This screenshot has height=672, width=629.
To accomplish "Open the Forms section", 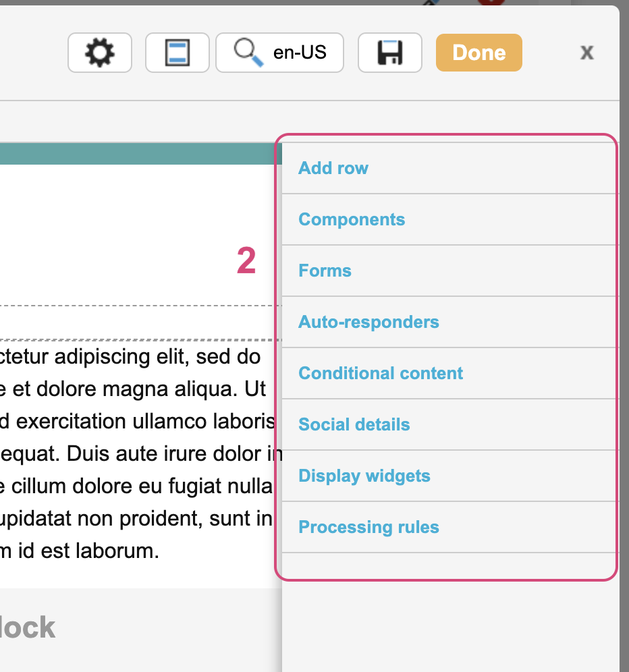I will tap(325, 271).
